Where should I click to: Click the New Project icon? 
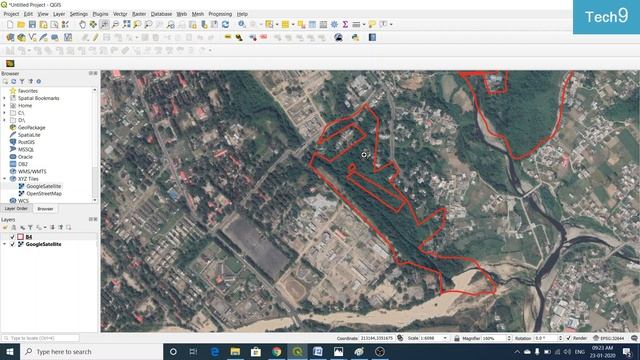click(10, 24)
